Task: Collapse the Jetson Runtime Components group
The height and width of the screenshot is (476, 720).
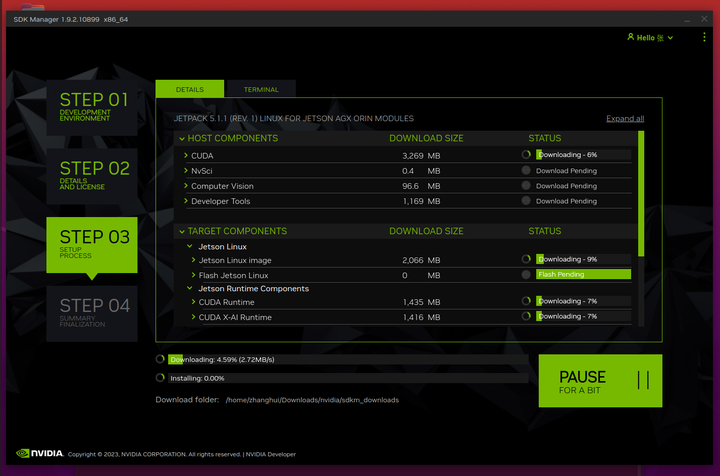Action: [190, 288]
